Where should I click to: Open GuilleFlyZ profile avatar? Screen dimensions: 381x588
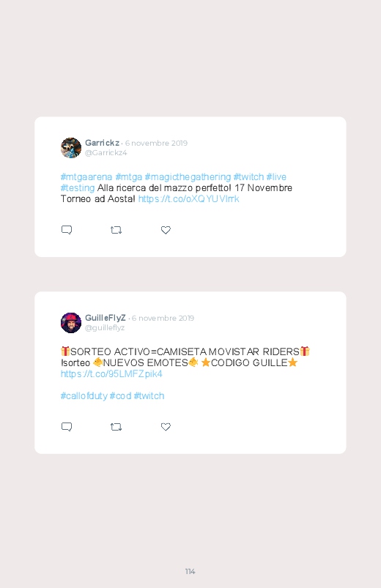point(71,322)
